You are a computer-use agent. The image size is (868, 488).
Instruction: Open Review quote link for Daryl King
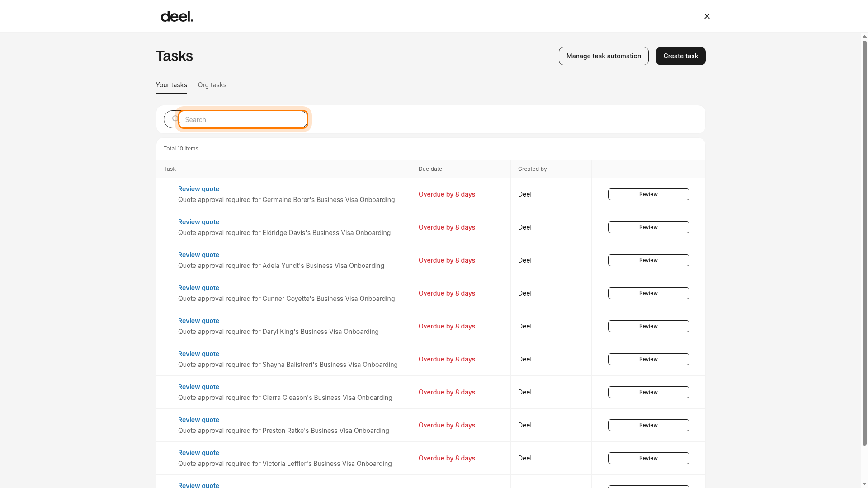[x=198, y=321]
